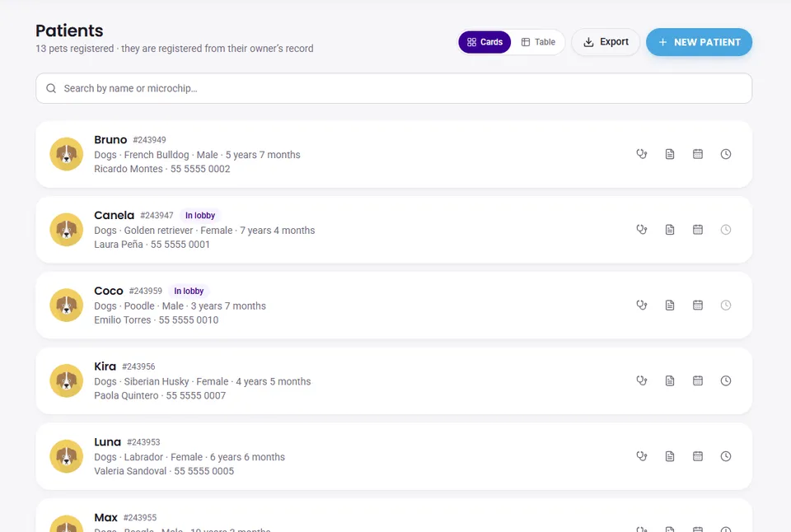791x532 pixels.
Task: Click the stethoscope icon on Coco's card
Action: [x=642, y=305]
